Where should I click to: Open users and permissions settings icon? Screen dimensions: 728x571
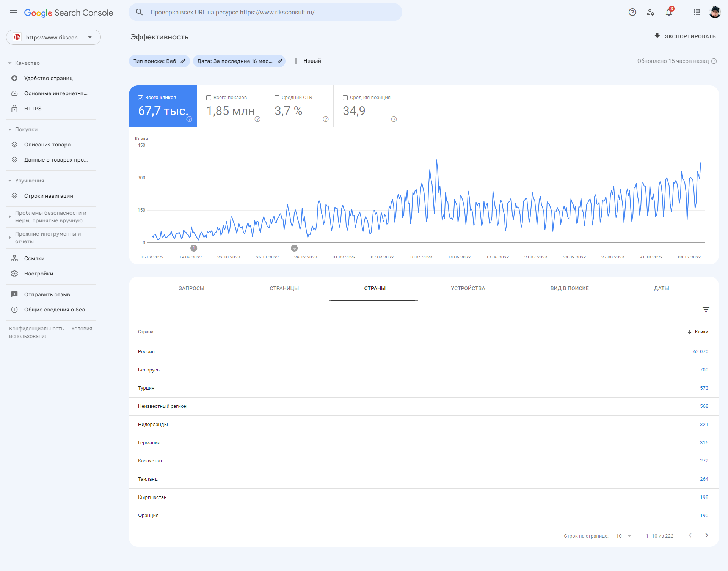point(651,12)
